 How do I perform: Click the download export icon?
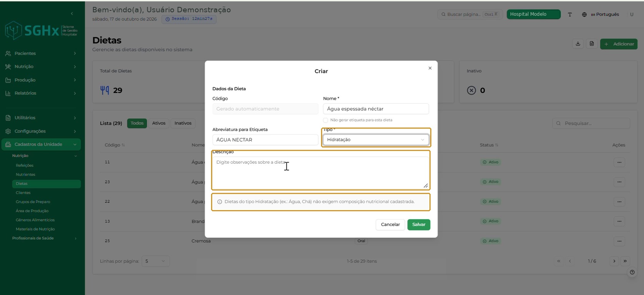(578, 44)
